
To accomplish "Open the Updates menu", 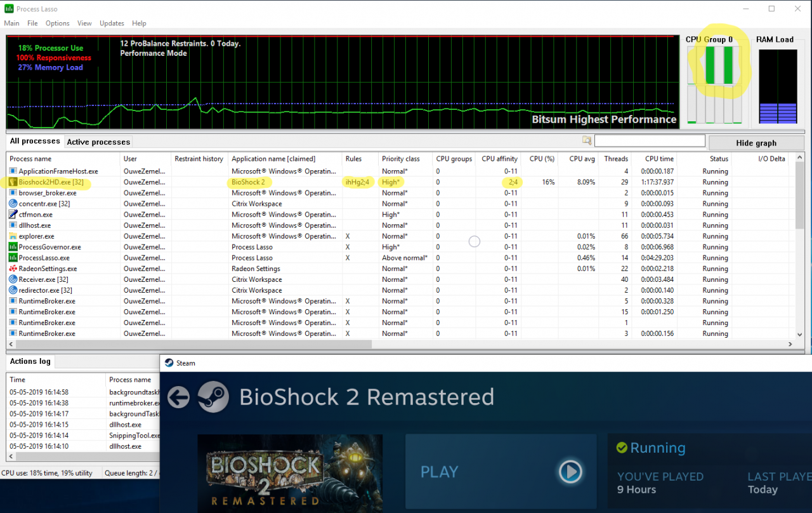I will (x=112, y=23).
